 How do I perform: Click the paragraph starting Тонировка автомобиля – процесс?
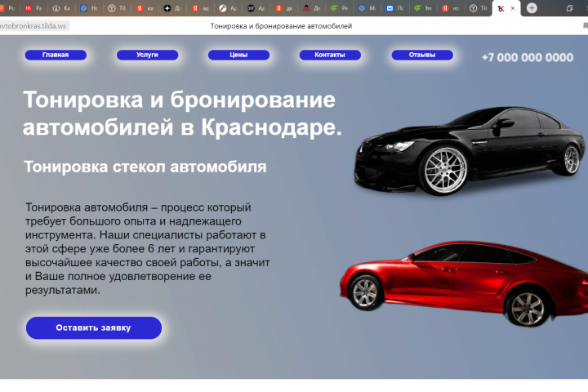[147, 249]
